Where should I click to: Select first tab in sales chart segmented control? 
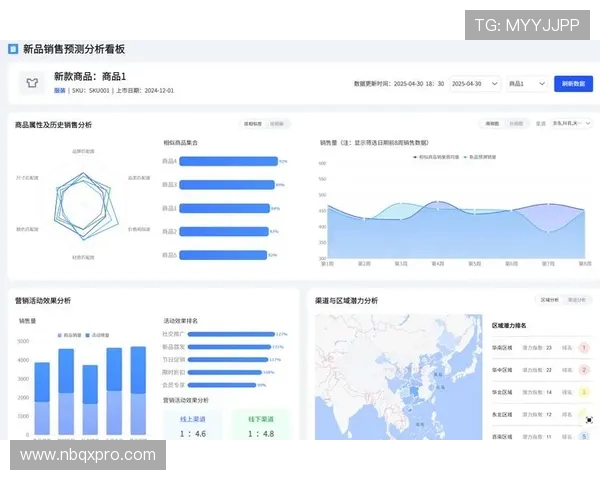[492, 124]
